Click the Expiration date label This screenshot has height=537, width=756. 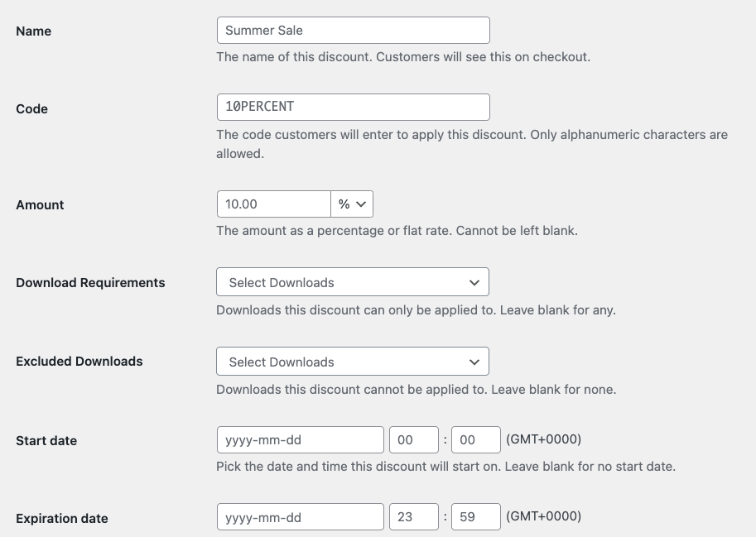pos(62,519)
